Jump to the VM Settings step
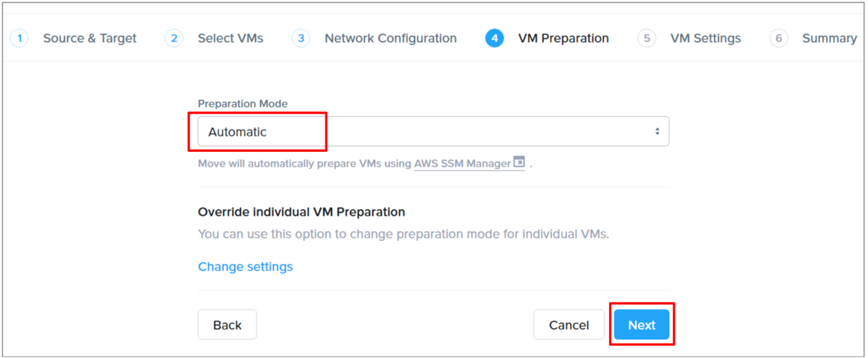Image resolution: width=868 pixels, height=358 pixels. click(x=705, y=38)
